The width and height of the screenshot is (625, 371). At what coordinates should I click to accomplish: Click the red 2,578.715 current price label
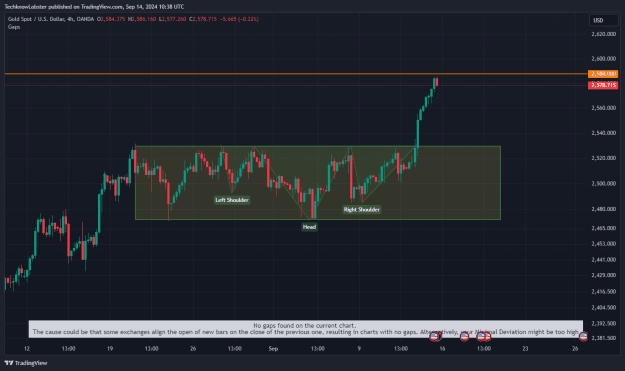[603, 85]
